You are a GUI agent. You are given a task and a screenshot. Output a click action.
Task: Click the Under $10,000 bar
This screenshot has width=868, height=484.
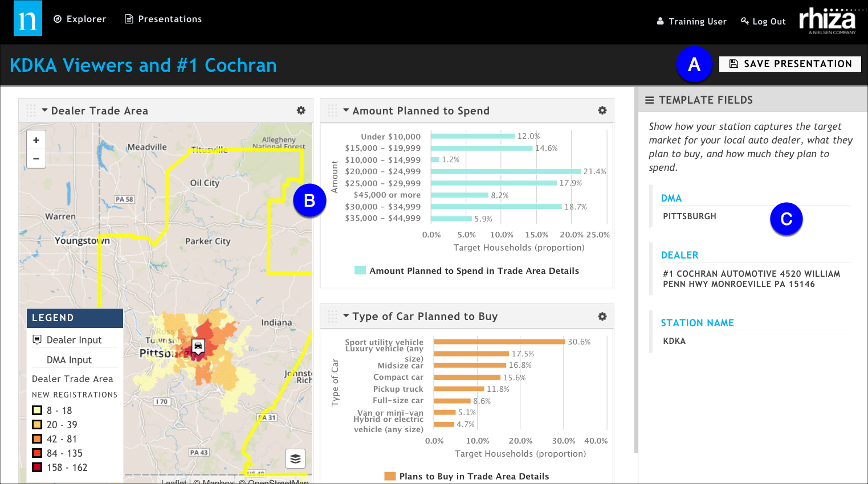[473, 136]
